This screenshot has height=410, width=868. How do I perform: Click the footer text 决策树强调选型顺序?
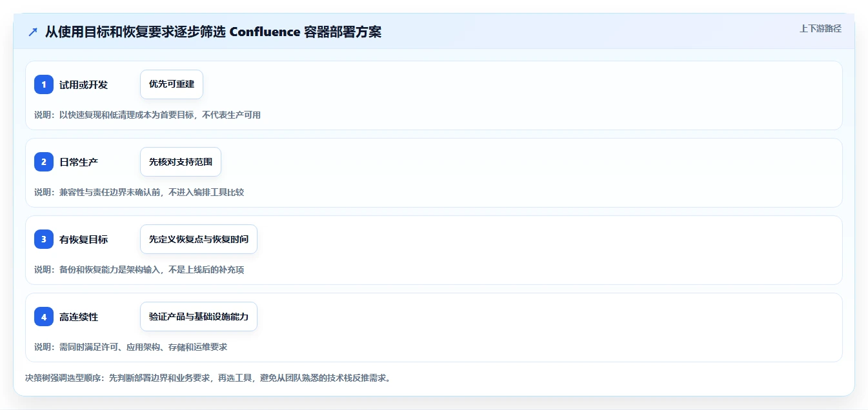[64, 378]
